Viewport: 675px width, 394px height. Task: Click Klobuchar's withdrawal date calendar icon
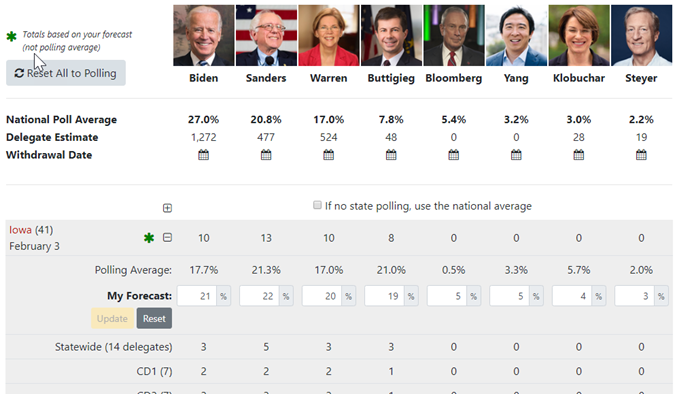[579, 155]
